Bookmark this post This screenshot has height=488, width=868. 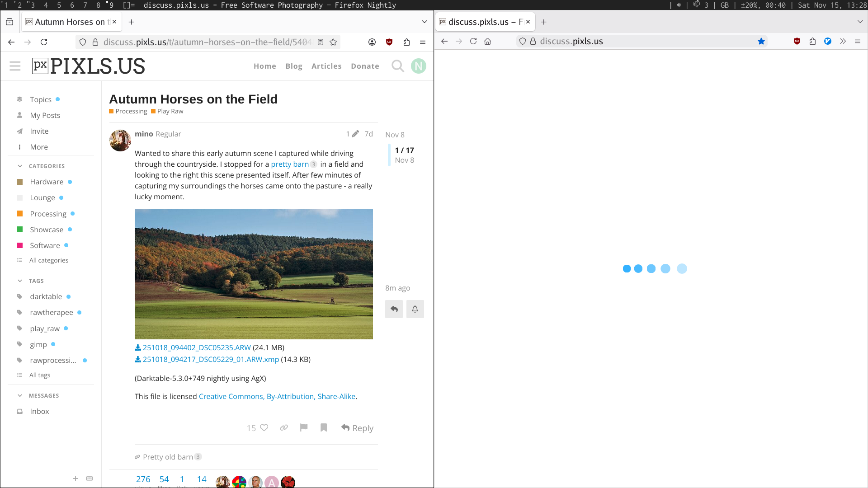click(324, 427)
